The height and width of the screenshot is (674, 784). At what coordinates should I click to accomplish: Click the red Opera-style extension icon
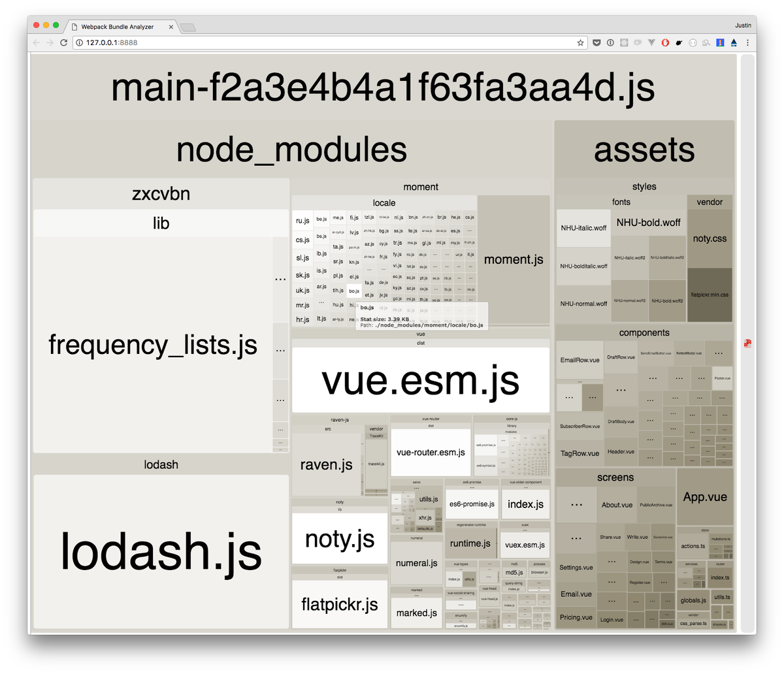[x=665, y=42]
